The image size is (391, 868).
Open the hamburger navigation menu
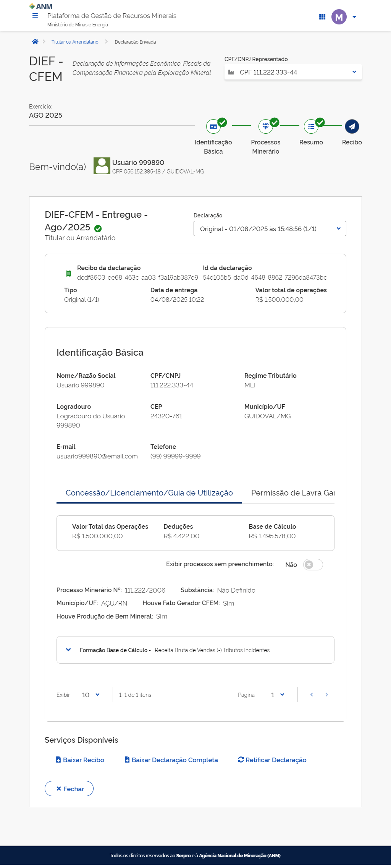35,16
